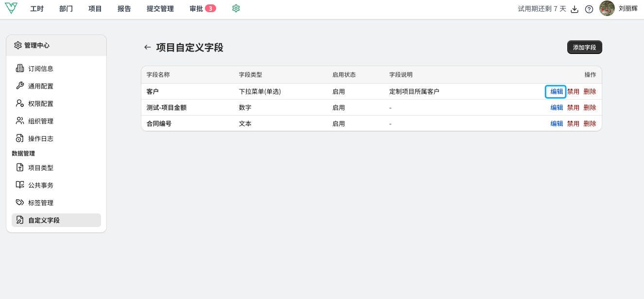Click the 字段类型 column header

point(251,75)
